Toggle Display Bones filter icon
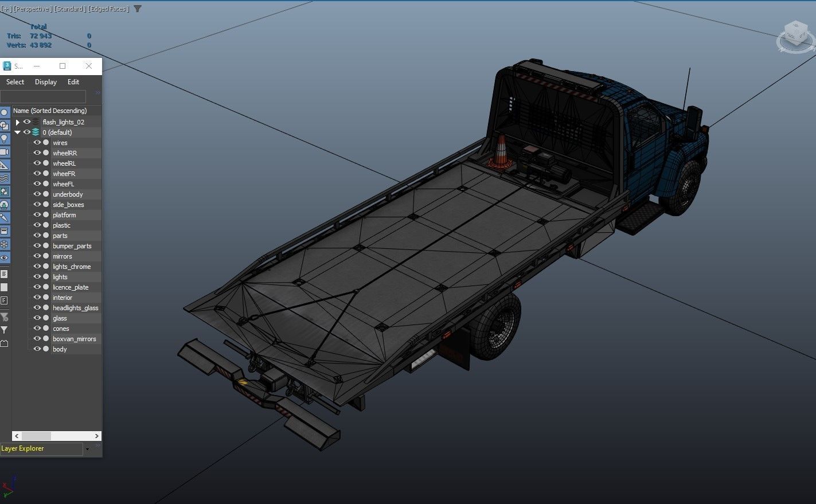Screen dimensions: 816x504 [x=5, y=218]
